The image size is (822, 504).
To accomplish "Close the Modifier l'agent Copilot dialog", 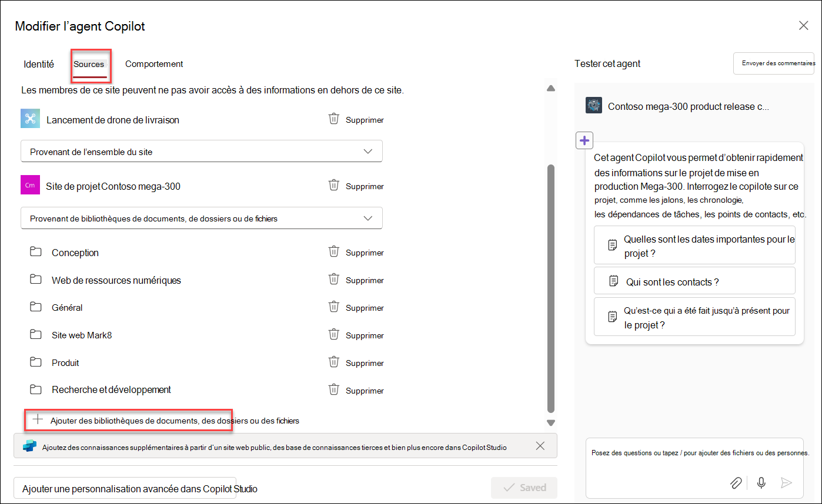I will coord(803,25).
